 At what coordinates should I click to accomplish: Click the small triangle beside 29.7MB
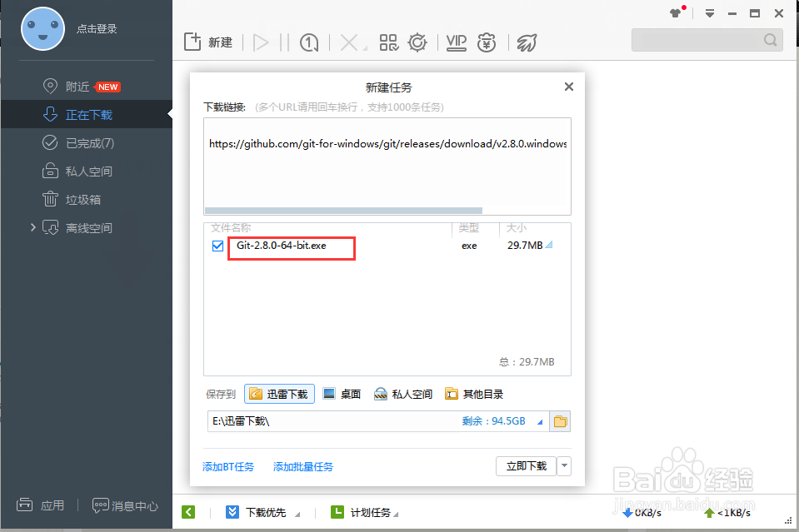point(549,245)
